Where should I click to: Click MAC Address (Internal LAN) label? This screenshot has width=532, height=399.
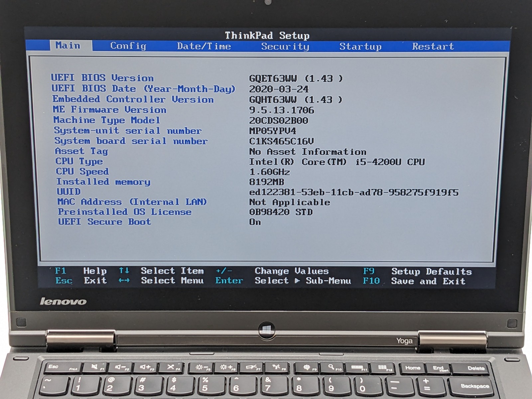[132, 202]
